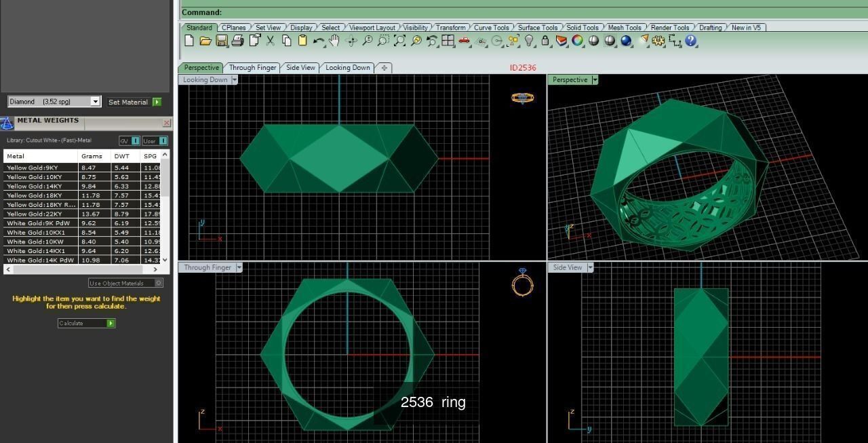Select the Looking Down viewport tab

click(x=348, y=68)
